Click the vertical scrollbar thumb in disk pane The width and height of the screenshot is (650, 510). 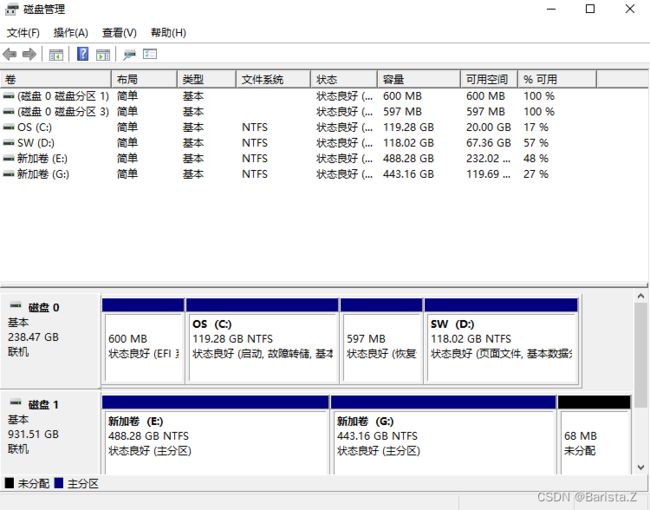[x=640, y=355]
